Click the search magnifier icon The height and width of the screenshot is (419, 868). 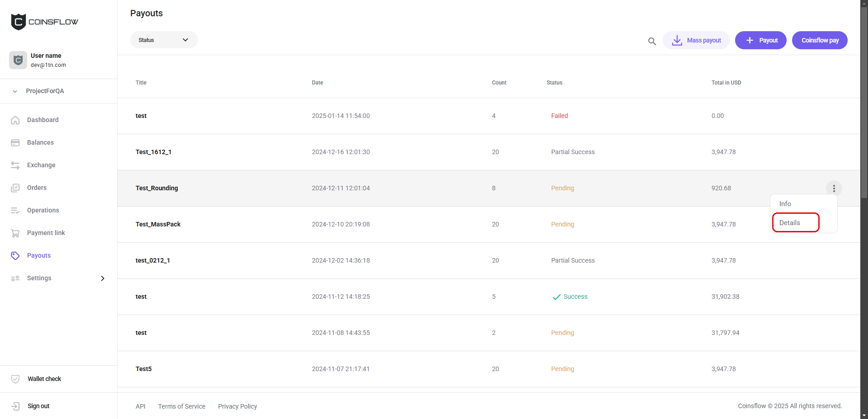click(x=652, y=41)
